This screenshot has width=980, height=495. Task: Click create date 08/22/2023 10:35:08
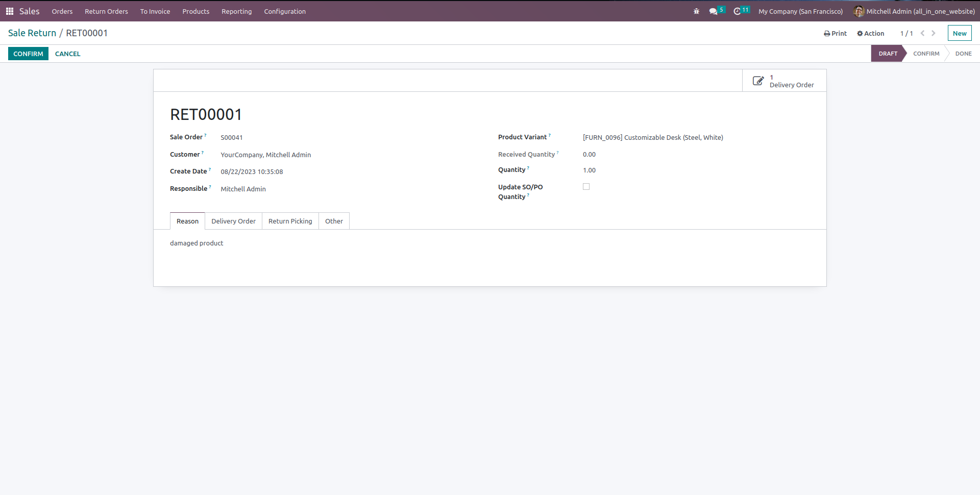[x=252, y=172]
